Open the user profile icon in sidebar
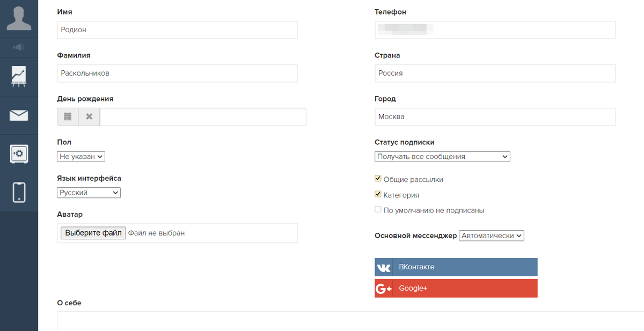644x331 pixels. click(19, 18)
